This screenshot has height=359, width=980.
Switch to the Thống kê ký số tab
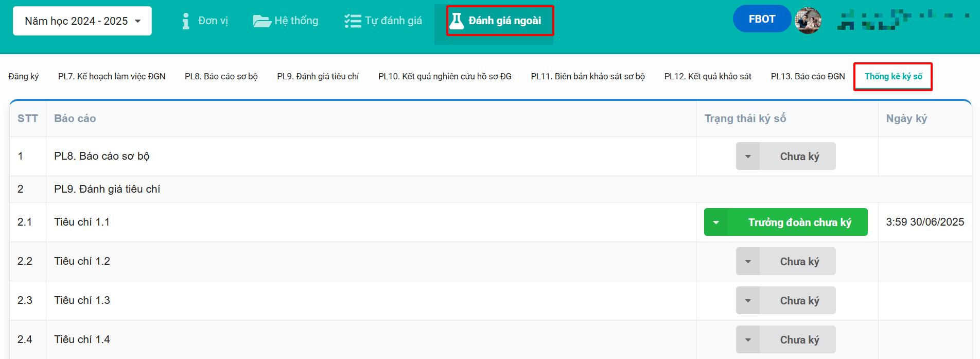coord(893,76)
